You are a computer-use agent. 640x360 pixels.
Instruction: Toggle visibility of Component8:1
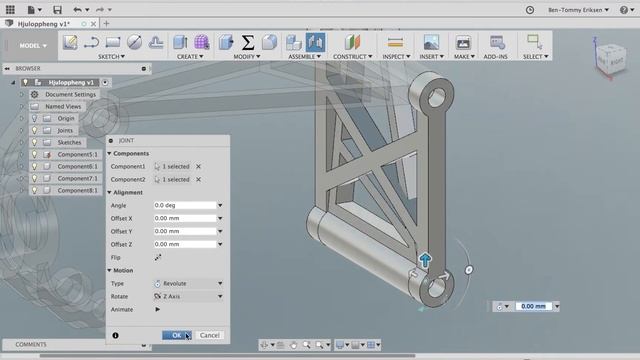[35, 190]
